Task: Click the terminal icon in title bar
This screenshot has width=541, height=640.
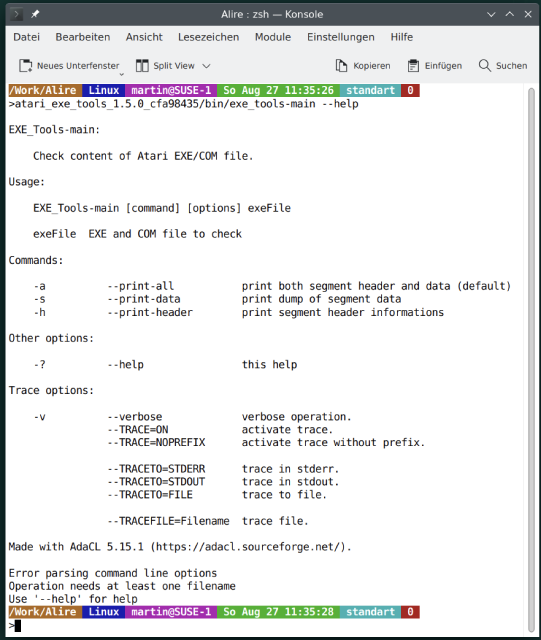Action: 16,14
